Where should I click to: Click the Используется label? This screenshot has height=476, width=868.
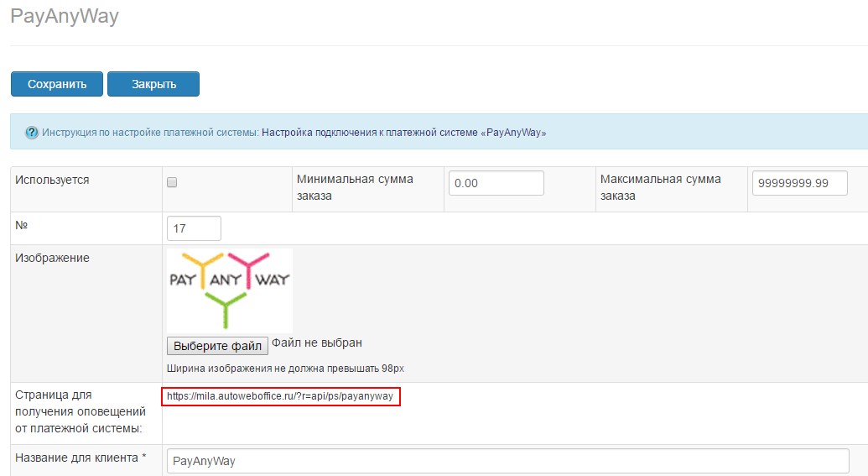click(52, 180)
